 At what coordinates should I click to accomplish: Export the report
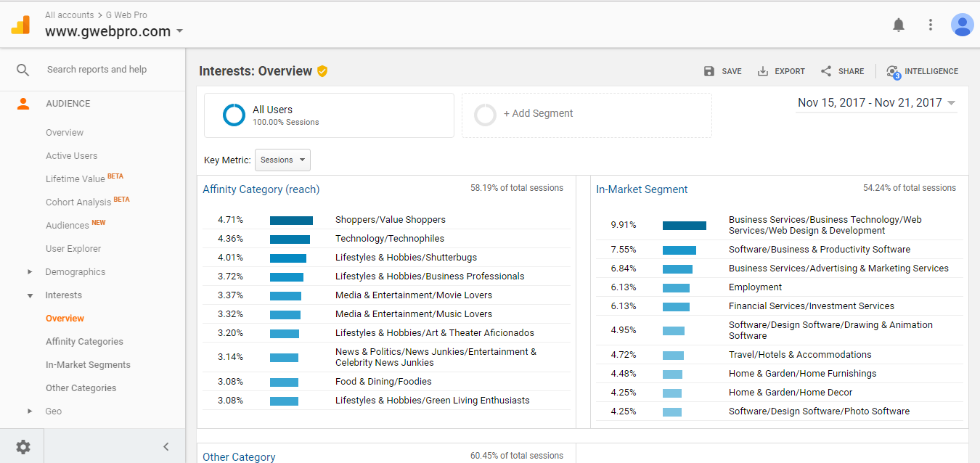point(781,71)
